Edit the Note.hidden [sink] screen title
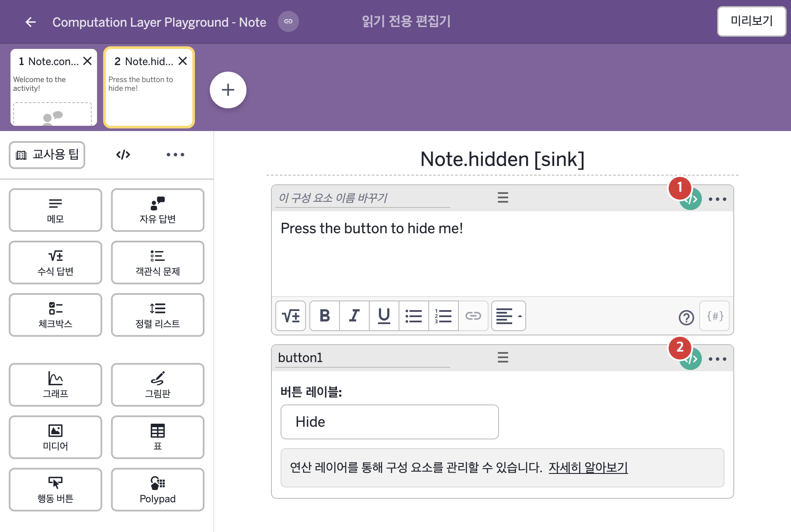This screenshot has width=791, height=532. click(503, 159)
